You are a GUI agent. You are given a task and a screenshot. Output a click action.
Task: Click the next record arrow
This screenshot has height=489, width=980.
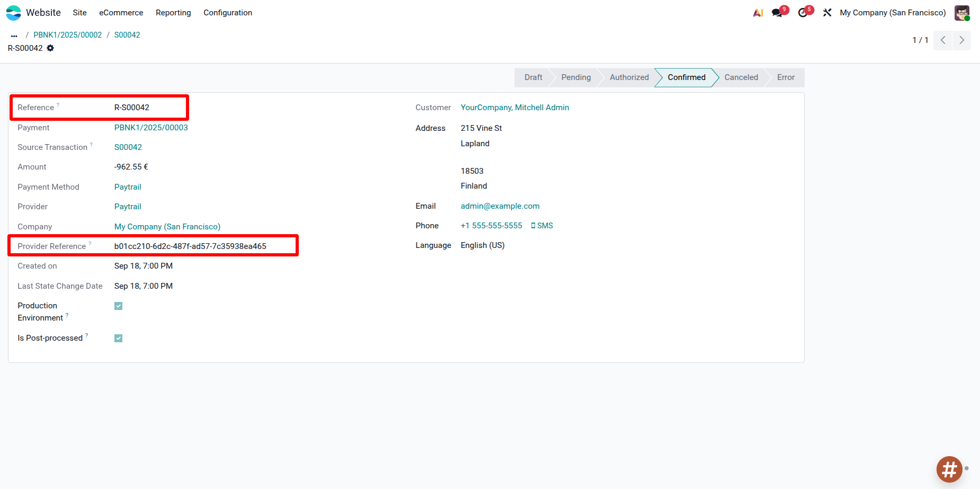[961, 40]
